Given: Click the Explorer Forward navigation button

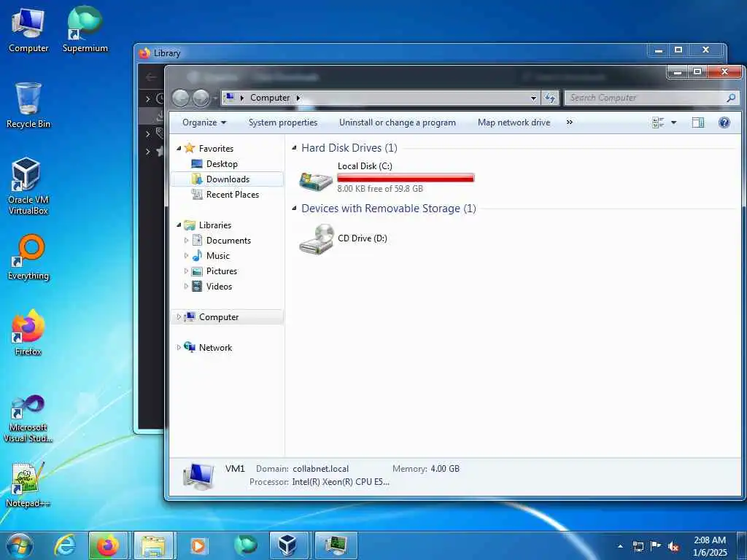Looking at the screenshot, I should (x=201, y=98).
